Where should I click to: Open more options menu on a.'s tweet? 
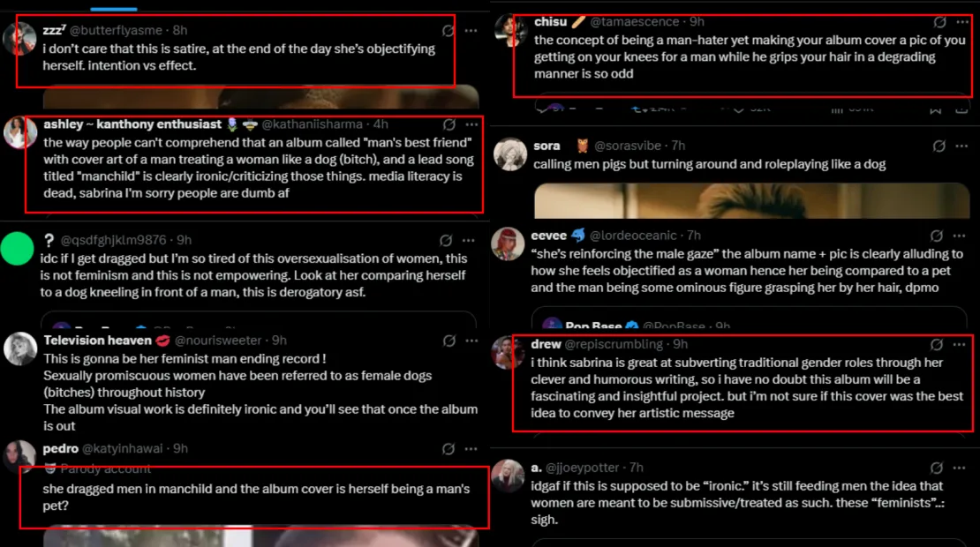point(963,467)
